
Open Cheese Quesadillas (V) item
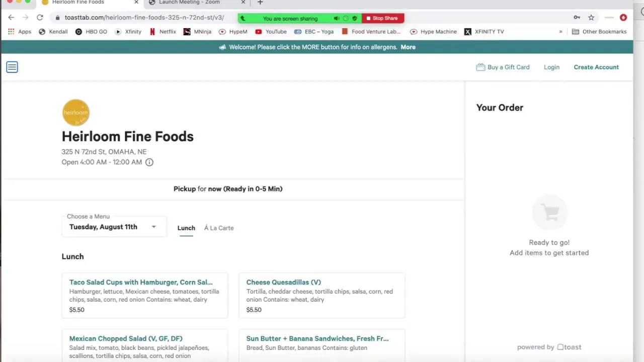tap(322, 296)
